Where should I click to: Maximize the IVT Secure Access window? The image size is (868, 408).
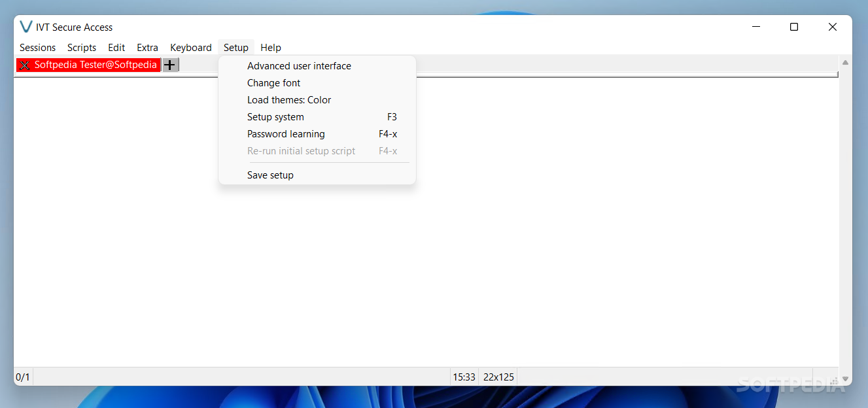pos(794,27)
